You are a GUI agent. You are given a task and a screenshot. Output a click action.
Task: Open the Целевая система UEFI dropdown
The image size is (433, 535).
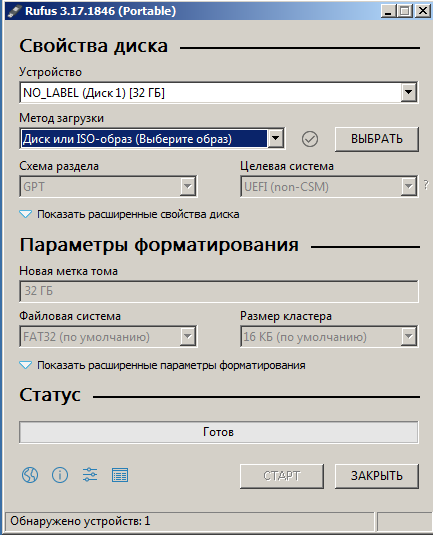point(329,186)
